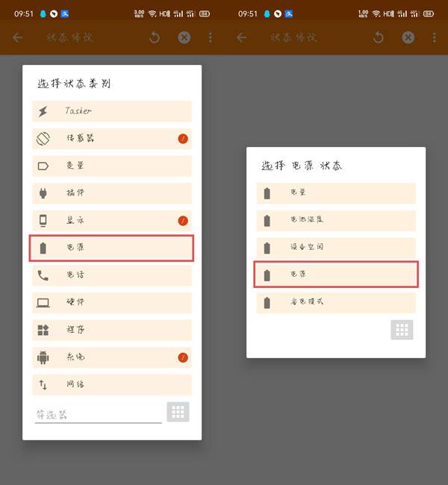
Task: Select the 设备空闲 device idle state
Action: 336,248
